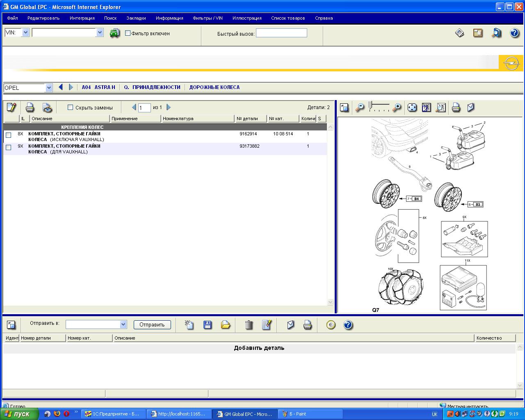Viewport: 525px width, 420px height.
Task: Click the '№ детали' column header
Action: tap(251, 119)
